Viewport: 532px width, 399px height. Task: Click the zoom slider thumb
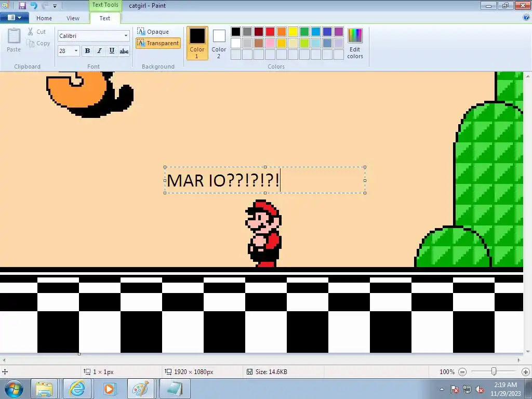[494, 371]
